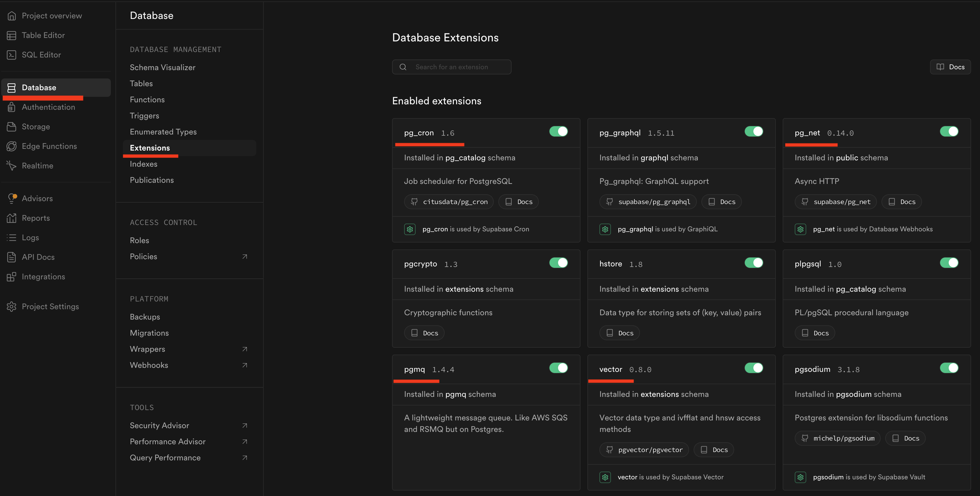Go to Tables section

point(141,83)
